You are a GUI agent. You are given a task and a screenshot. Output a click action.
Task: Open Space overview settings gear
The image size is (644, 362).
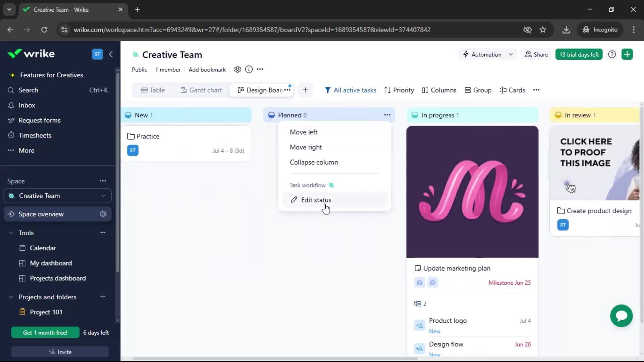coord(103,214)
